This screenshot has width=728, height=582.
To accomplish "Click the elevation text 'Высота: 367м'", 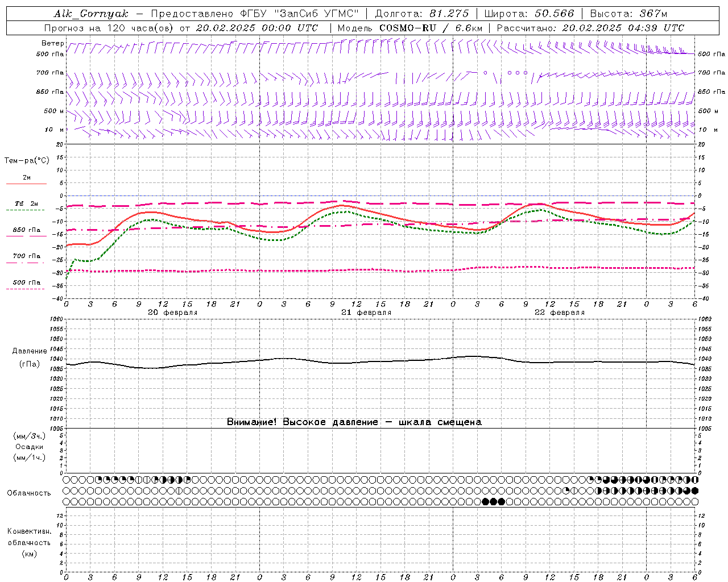I will point(628,14).
